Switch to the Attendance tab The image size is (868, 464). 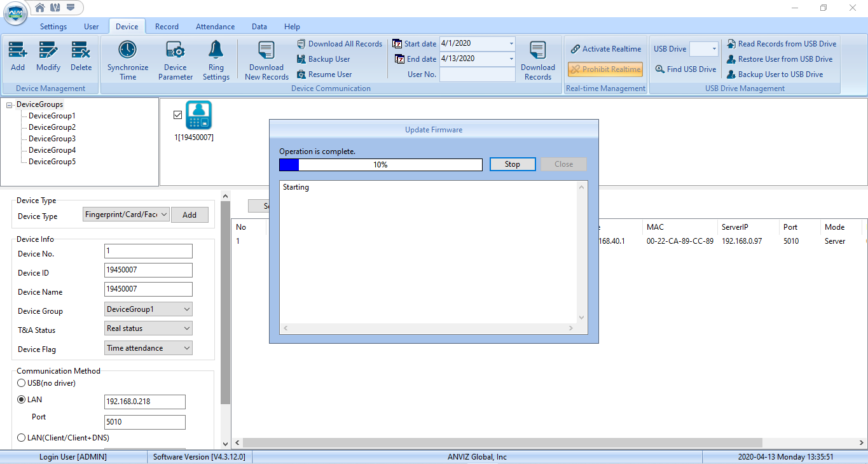(x=215, y=27)
